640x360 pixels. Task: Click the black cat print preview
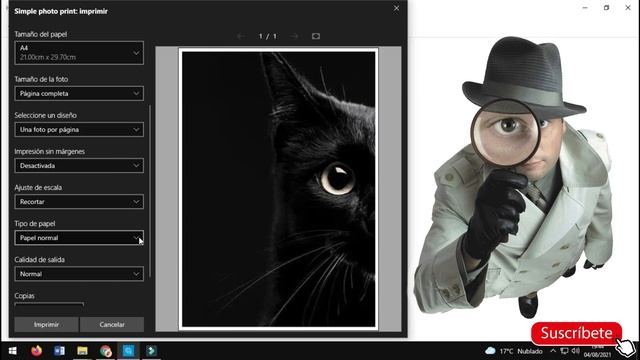point(278,189)
